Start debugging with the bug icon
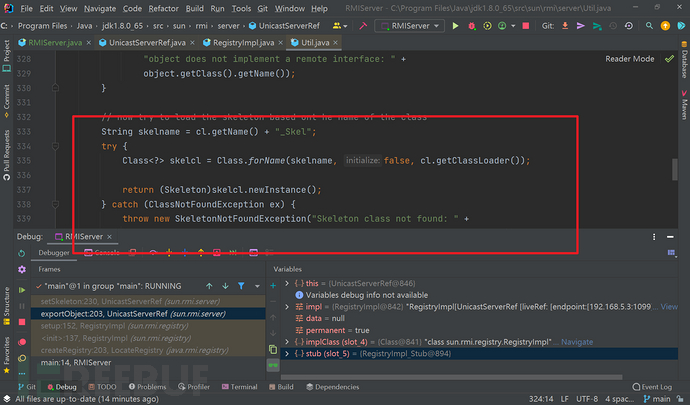 tap(472, 26)
